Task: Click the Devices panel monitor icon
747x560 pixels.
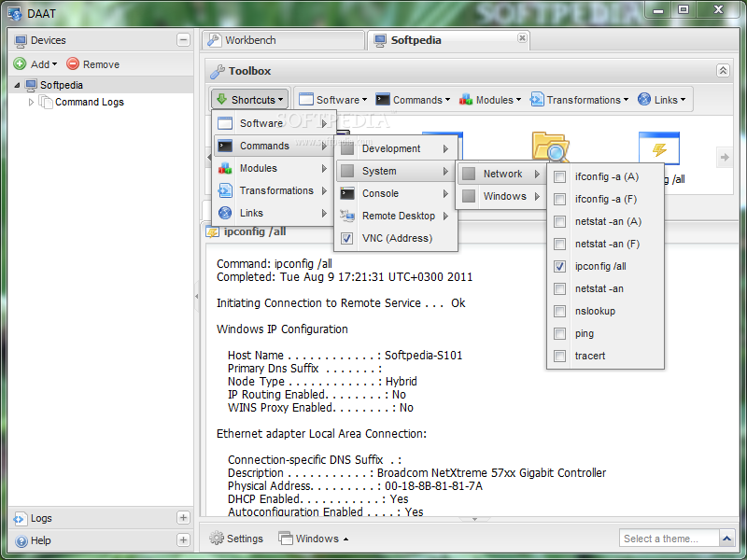Action: (21, 41)
